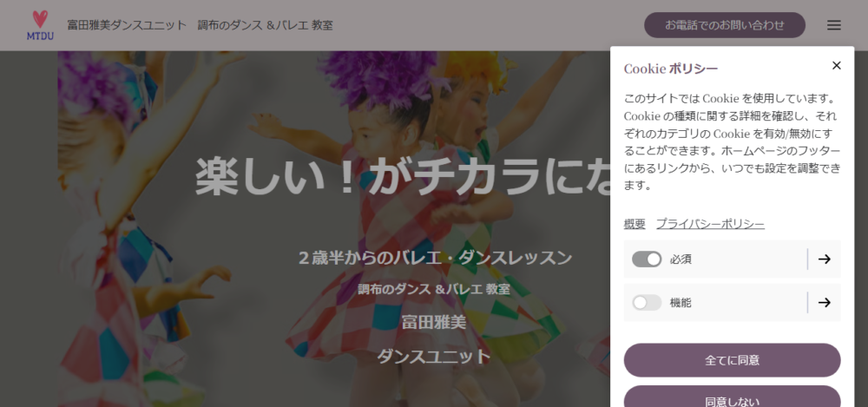Open the 概要 link
The width and height of the screenshot is (868, 407).
click(635, 224)
